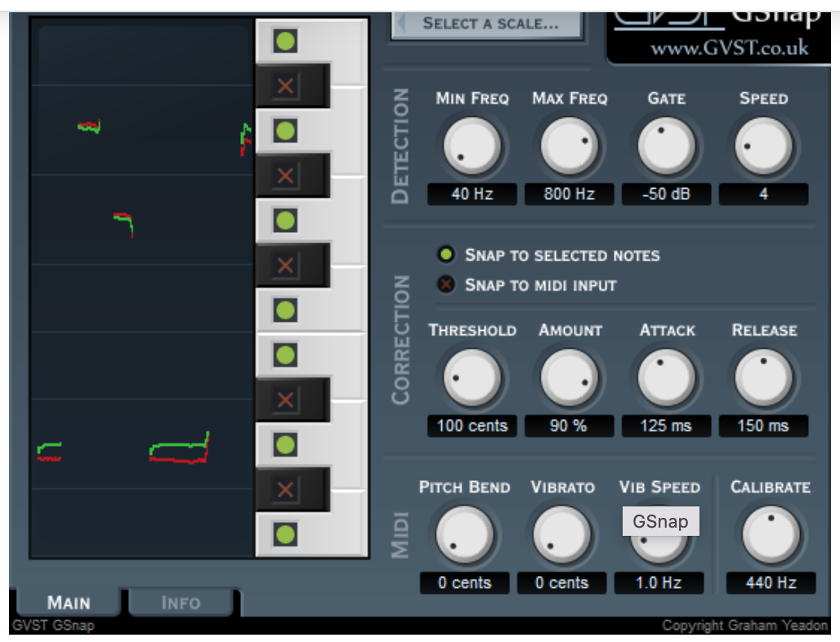The height and width of the screenshot is (642, 840).
Task: Click the Attack knob
Action: click(x=666, y=377)
